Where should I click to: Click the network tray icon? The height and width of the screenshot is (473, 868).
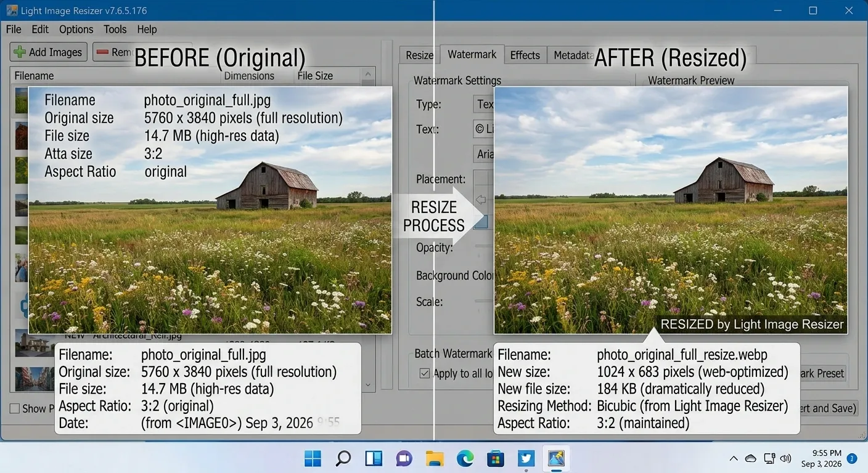[769, 458]
